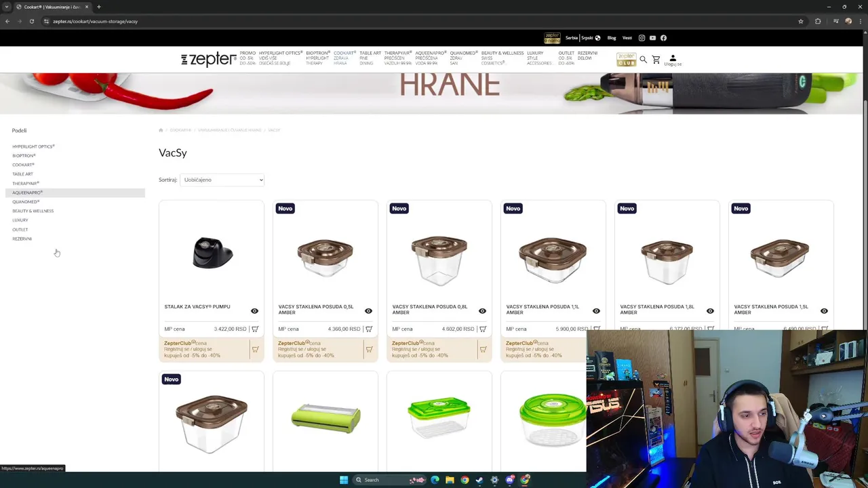Reload the page in browser toolbar

[31, 21]
